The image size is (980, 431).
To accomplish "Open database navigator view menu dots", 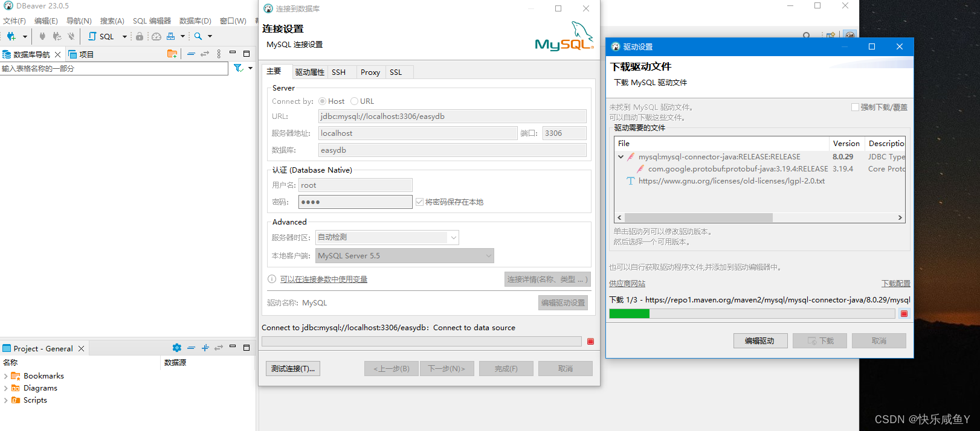I will 219,54.
